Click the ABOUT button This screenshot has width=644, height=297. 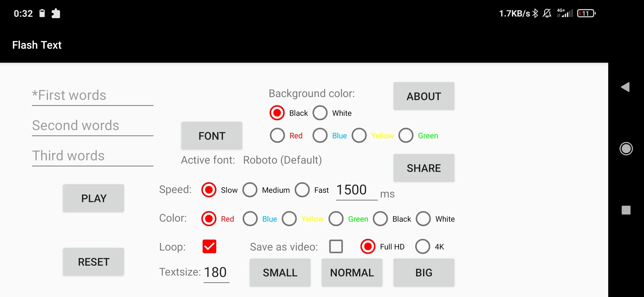pos(424,96)
